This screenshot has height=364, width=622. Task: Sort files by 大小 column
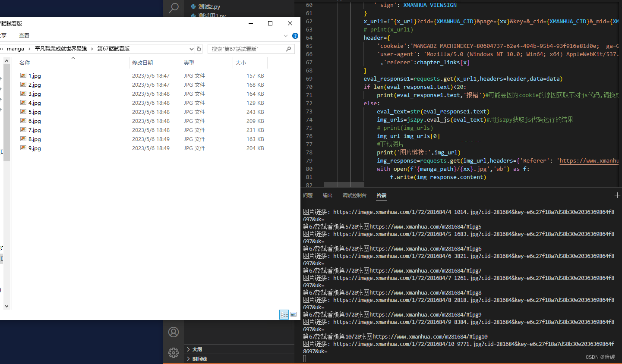(x=241, y=63)
